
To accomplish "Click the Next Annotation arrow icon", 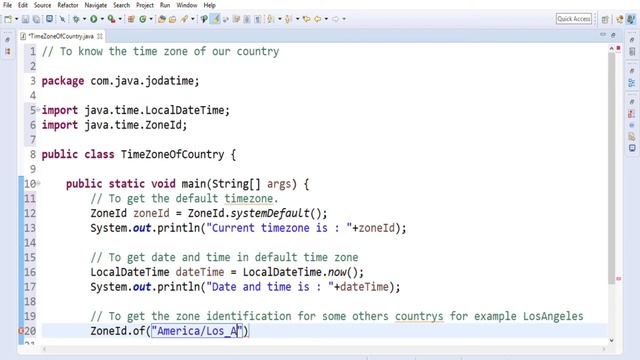I will coord(270,19).
